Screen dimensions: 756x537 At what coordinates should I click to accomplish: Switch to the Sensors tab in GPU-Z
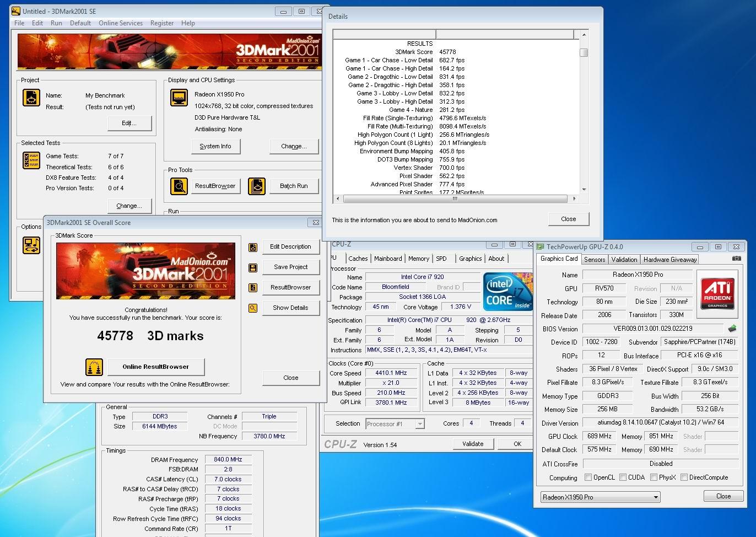(x=595, y=260)
